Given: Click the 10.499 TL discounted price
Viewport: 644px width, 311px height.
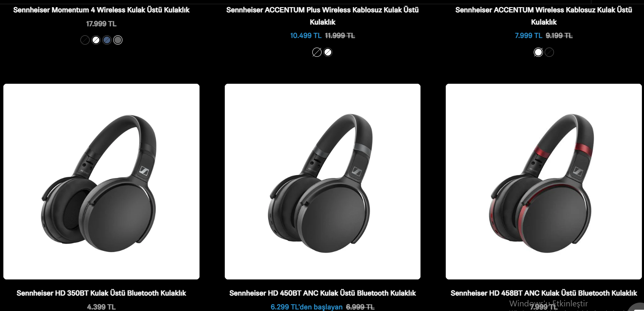Looking at the screenshot, I should 306,36.
